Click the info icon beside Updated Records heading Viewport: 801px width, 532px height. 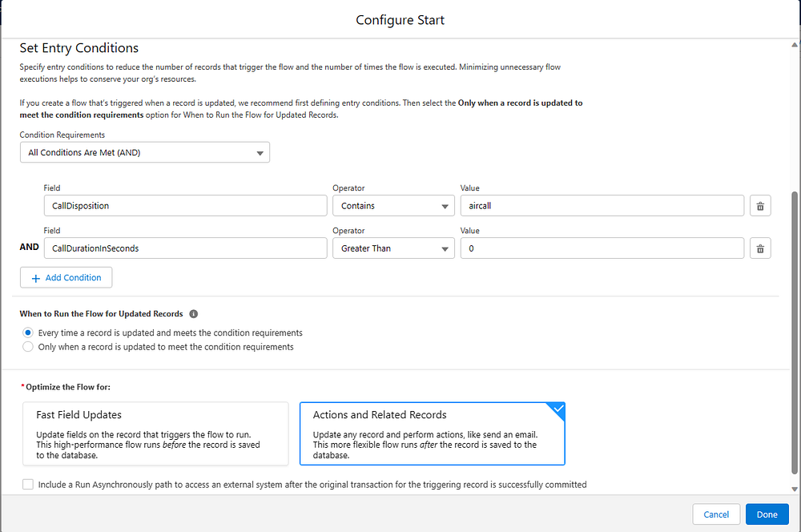click(x=194, y=314)
